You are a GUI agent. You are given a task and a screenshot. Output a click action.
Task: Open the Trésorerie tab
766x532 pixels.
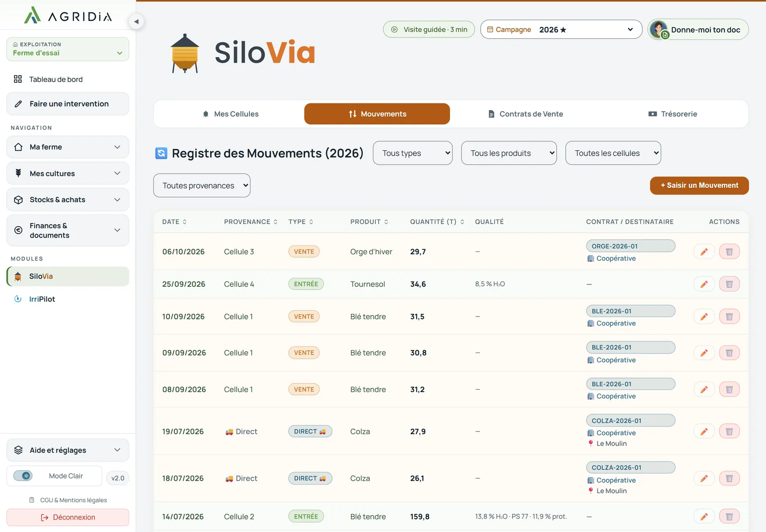point(673,114)
